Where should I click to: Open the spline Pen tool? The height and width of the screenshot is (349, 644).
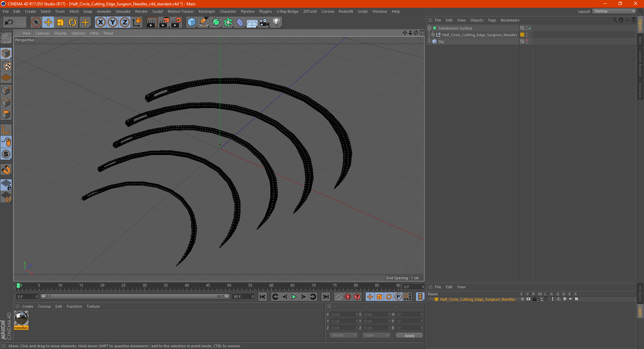coord(204,22)
